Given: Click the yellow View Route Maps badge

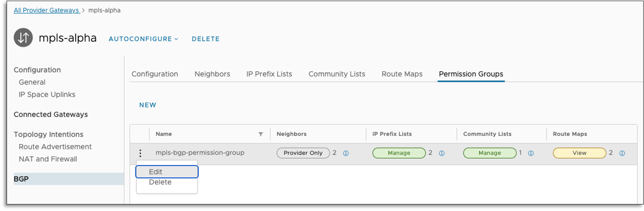Looking at the screenshot, I should (x=579, y=153).
